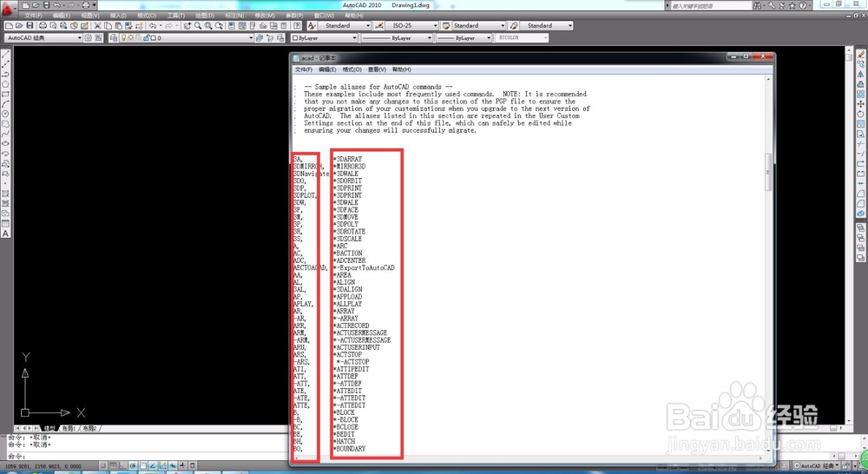The width and height of the screenshot is (868, 474).
Task: Toggle Dynamic Input in status bar
Action: point(173,465)
